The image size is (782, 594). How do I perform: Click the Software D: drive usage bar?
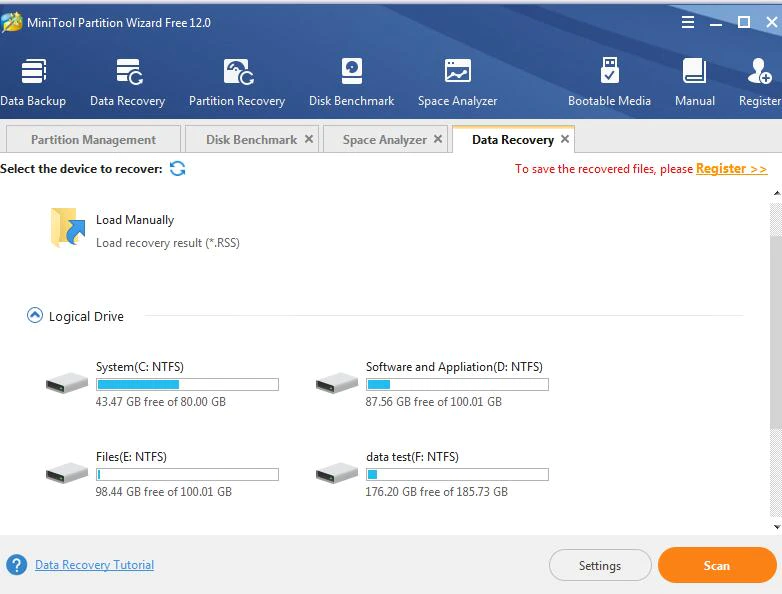pyautogui.click(x=457, y=384)
